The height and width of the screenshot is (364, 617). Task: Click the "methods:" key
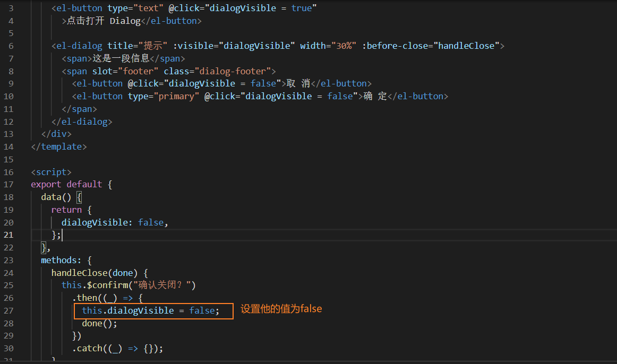pos(61,260)
